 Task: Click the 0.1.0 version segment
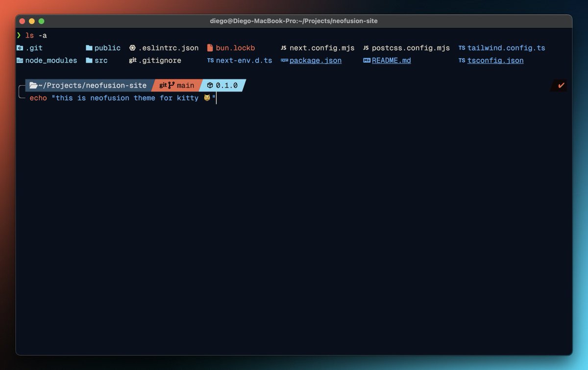223,85
